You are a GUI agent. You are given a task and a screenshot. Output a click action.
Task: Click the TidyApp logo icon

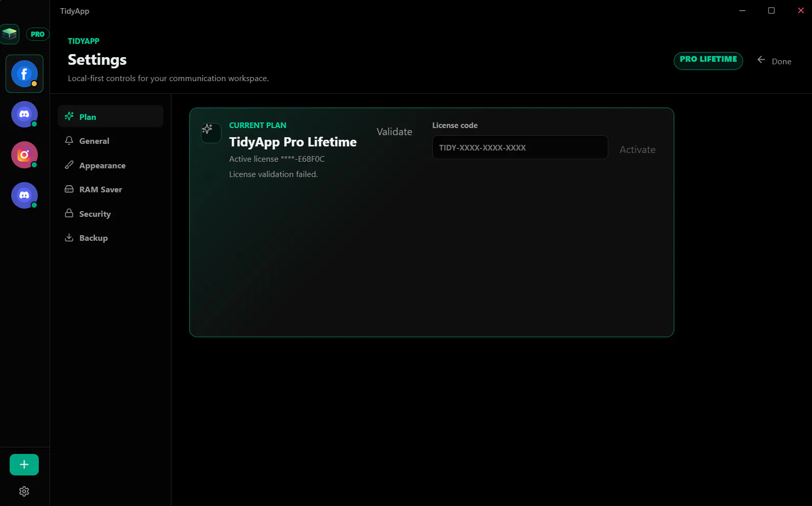click(x=10, y=34)
